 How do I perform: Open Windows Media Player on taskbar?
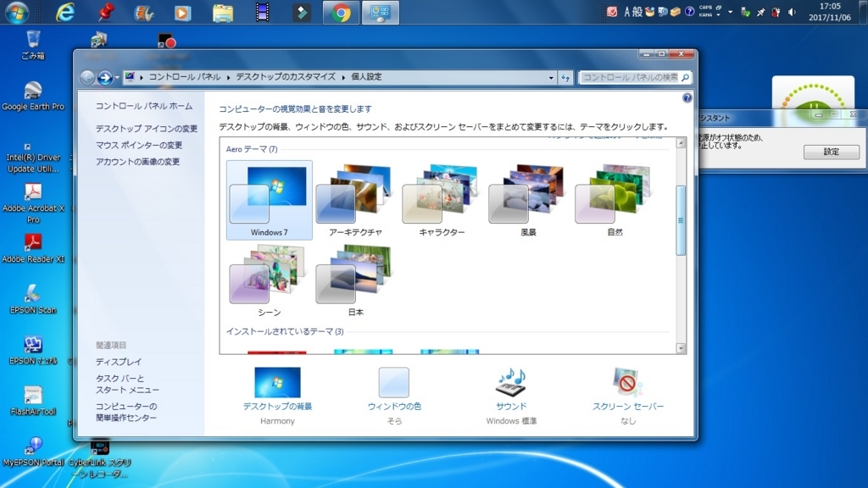tap(183, 13)
